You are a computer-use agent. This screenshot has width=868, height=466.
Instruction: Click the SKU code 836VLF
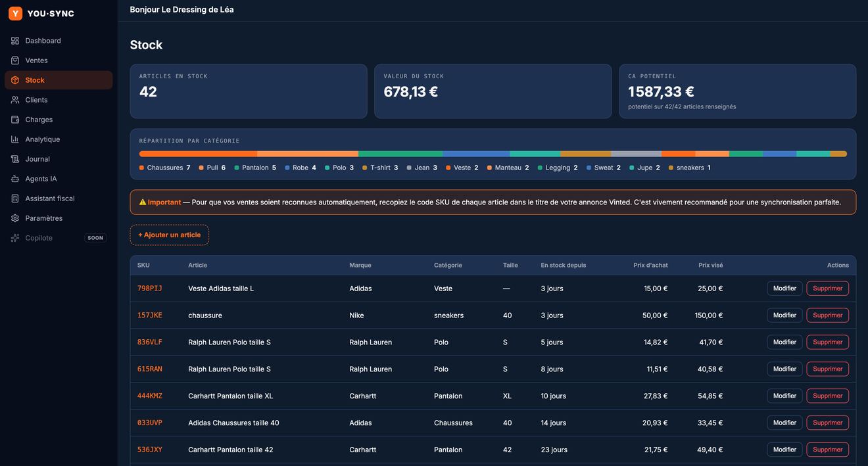pos(150,342)
